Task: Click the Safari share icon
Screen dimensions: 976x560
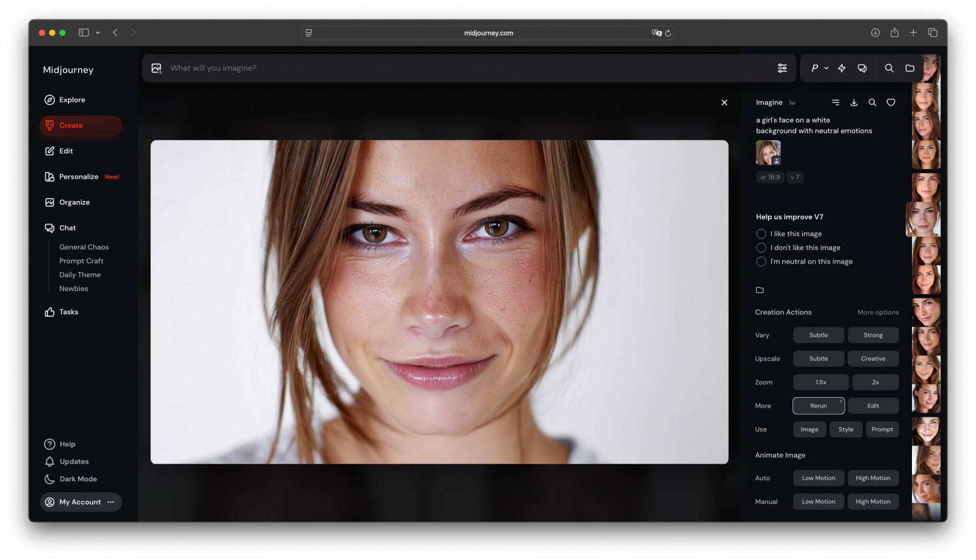Action: [894, 33]
